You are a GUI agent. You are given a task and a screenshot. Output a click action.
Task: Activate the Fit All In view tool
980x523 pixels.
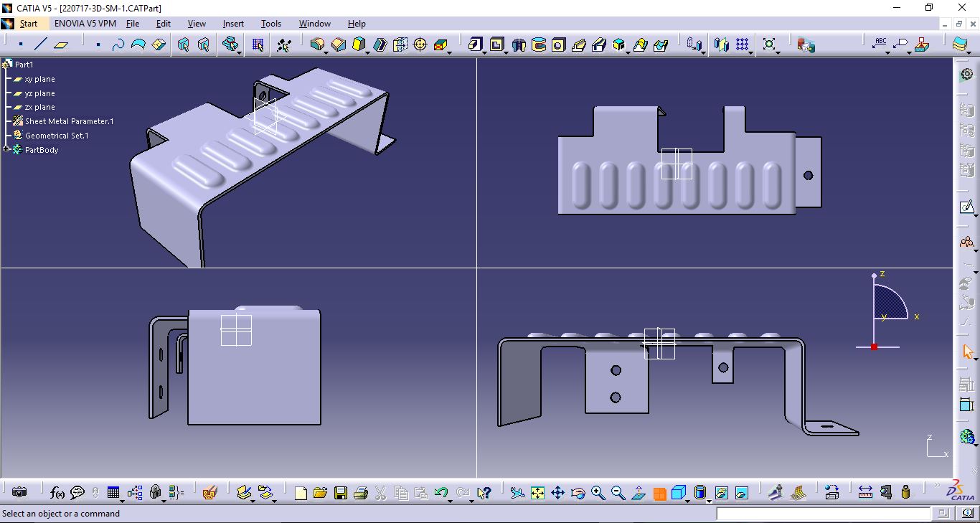(x=537, y=493)
